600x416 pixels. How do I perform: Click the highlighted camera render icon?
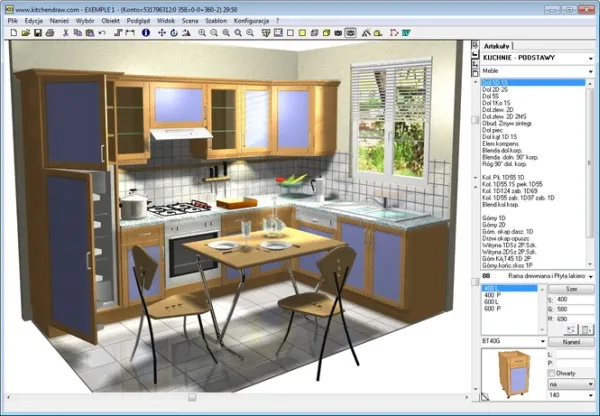pos(351,33)
